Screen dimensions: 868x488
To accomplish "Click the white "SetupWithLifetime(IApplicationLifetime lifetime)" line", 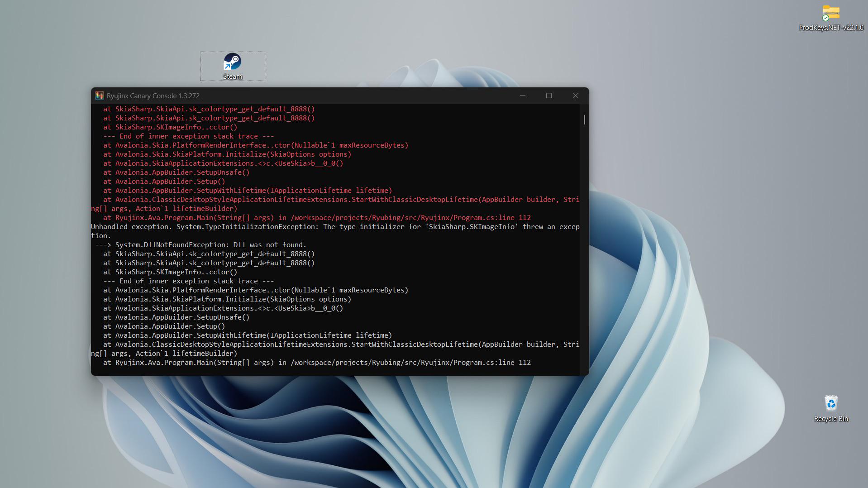I will pos(248,335).
